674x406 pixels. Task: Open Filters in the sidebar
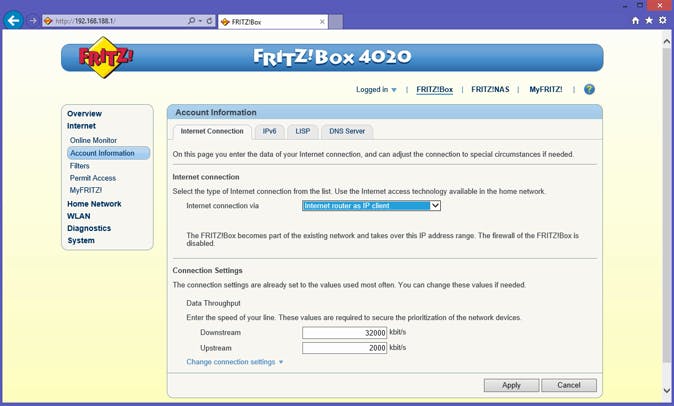point(80,166)
